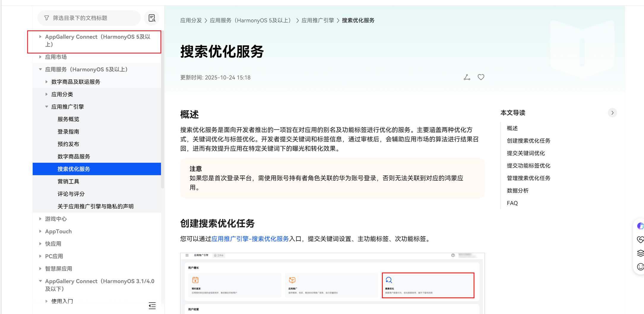Open the assistant icon at top of floating bar

click(x=640, y=226)
